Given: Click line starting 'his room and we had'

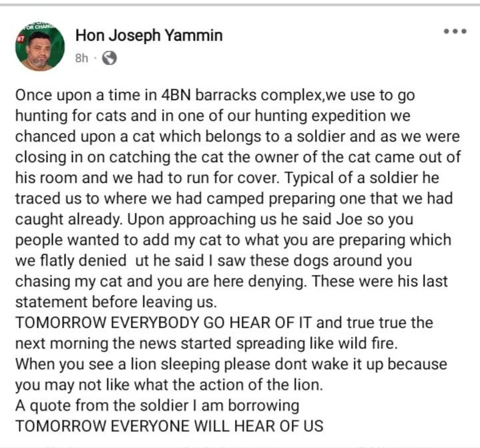Looking at the screenshot, I should point(227,178).
